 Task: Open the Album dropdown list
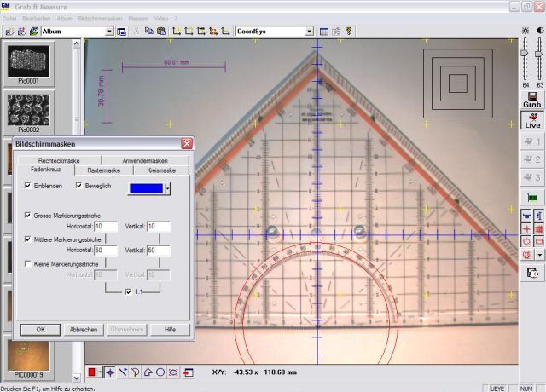109,32
